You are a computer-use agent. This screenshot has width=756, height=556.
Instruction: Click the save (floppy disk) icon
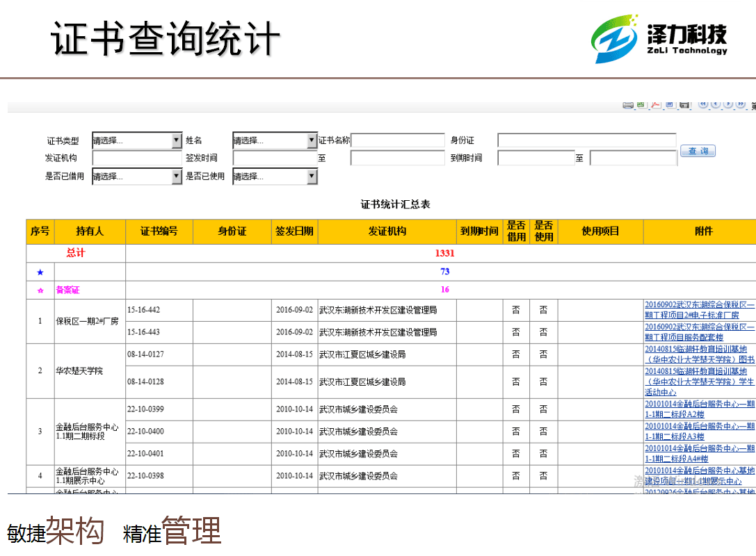tap(684, 105)
